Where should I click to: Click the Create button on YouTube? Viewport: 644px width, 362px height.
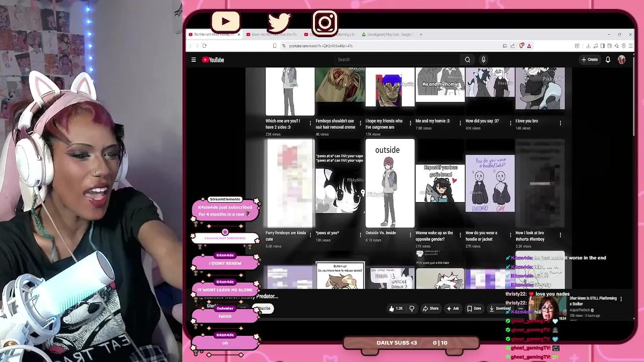pyautogui.click(x=590, y=60)
